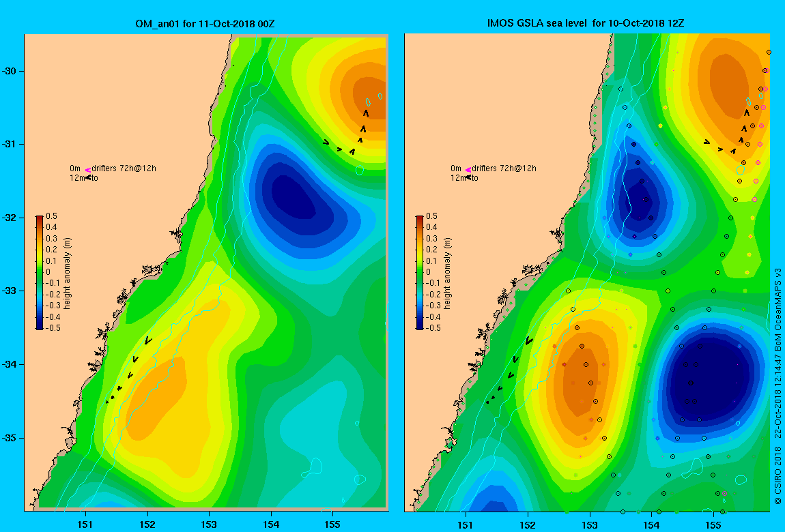Click the '-0.5' color bar value in IMOS GSLA panel

tap(431, 328)
